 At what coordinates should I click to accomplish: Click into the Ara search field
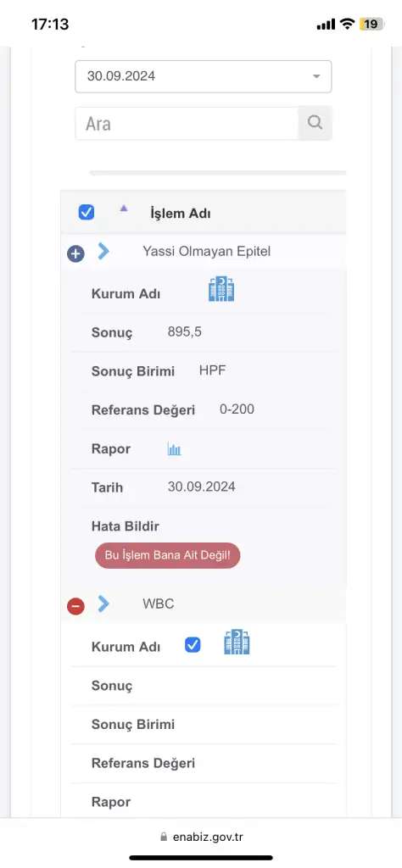click(187, 124)
